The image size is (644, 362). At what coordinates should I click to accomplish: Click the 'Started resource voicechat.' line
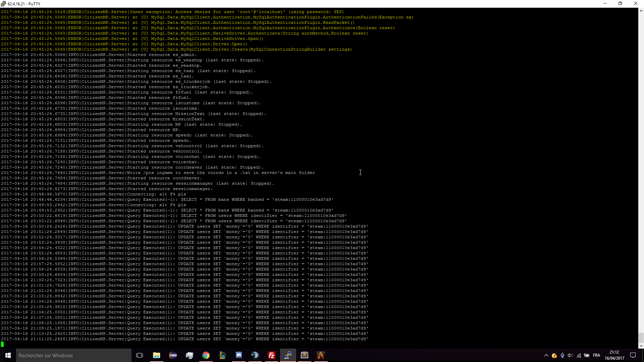coord(100,162)
